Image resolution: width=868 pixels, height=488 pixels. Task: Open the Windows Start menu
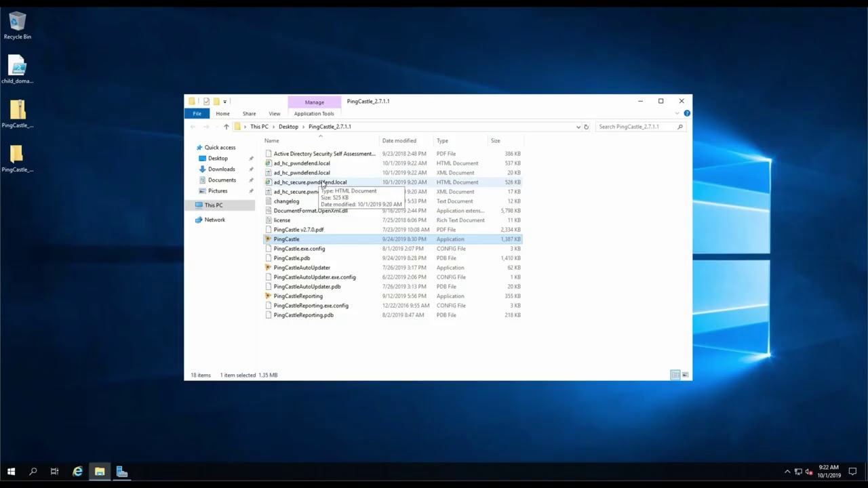point(11,472)
